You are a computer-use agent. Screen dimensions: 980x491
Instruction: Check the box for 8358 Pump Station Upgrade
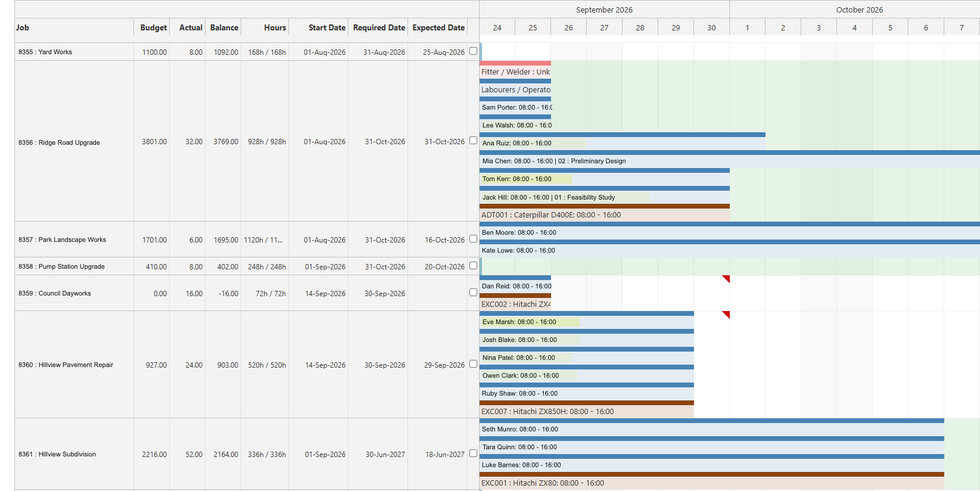point(473,266)
